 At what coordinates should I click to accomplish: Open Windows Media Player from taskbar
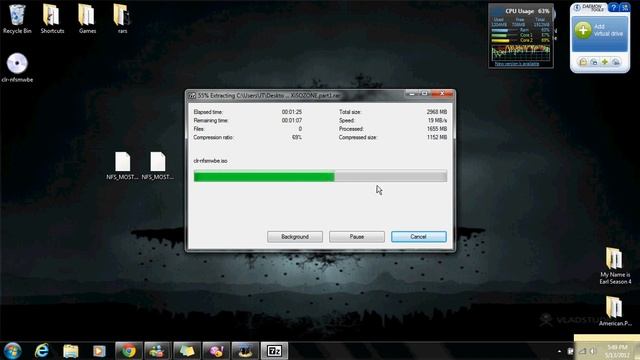(99, 351)
